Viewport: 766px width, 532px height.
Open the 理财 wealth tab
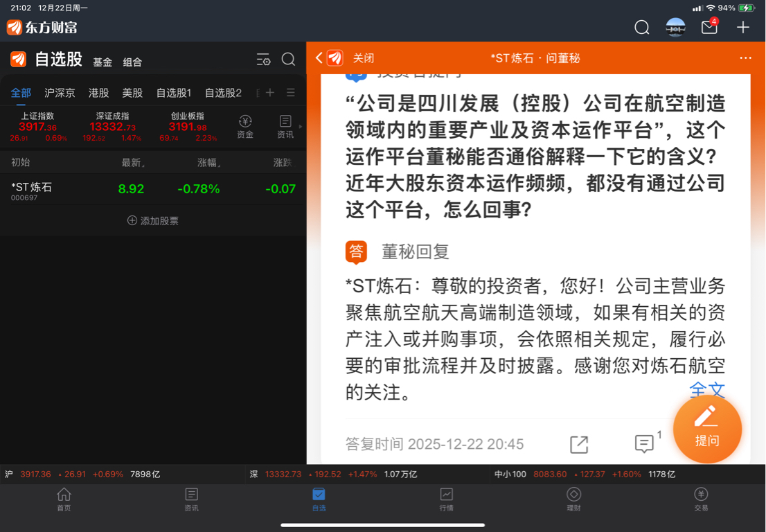(x=574, y=499)
